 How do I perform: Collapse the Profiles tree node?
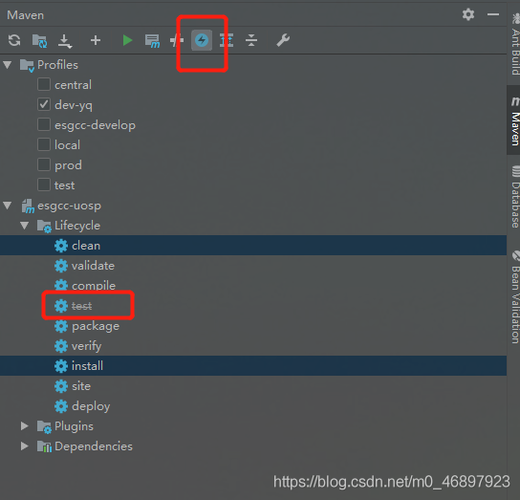pos(7,65)
